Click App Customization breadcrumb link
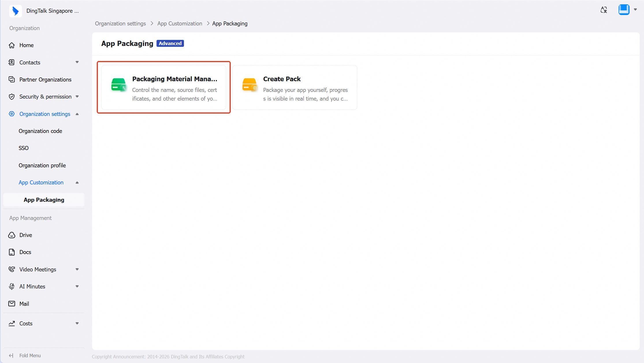This screenshot has width=644, height=363. (180, 24)
